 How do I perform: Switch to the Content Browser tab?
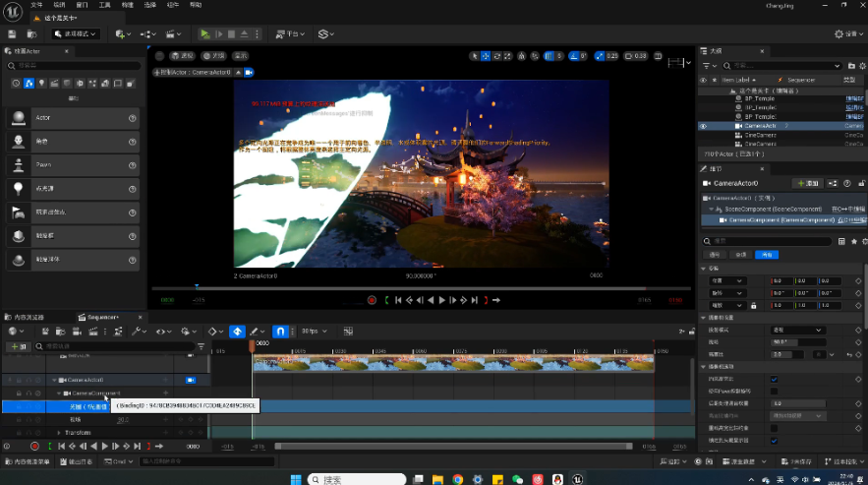(25, 317)
